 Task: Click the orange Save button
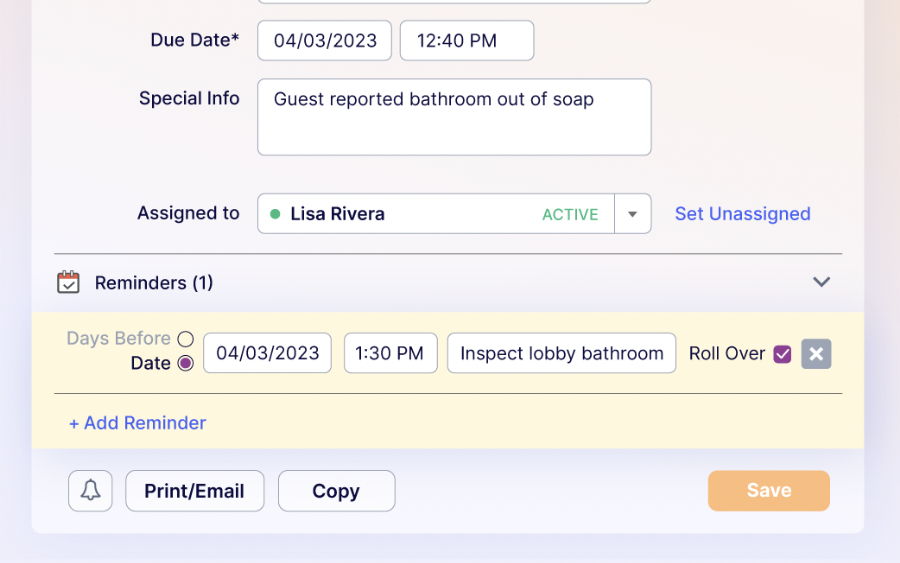[768, 491]
